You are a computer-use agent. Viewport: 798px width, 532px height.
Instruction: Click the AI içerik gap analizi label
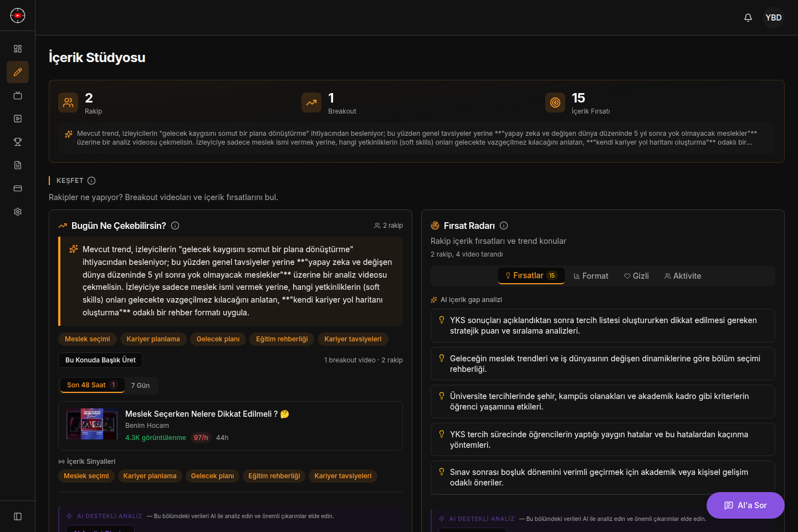tap(471, 300)
